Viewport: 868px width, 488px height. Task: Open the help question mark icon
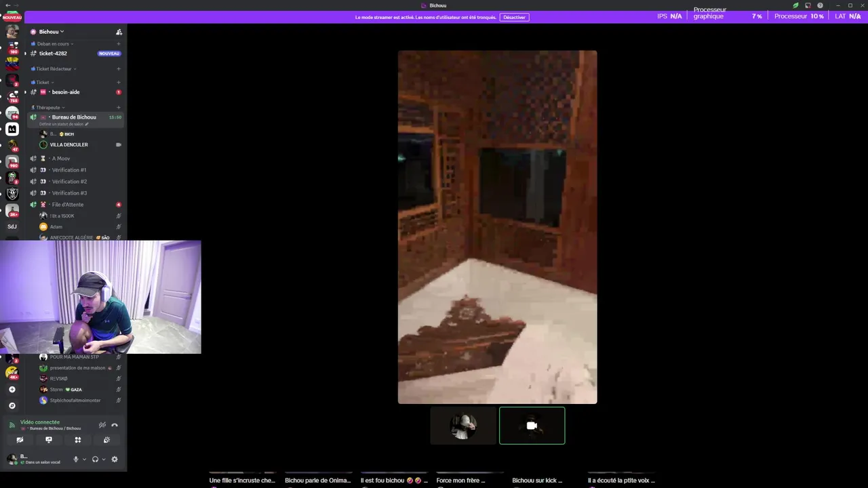820,5
